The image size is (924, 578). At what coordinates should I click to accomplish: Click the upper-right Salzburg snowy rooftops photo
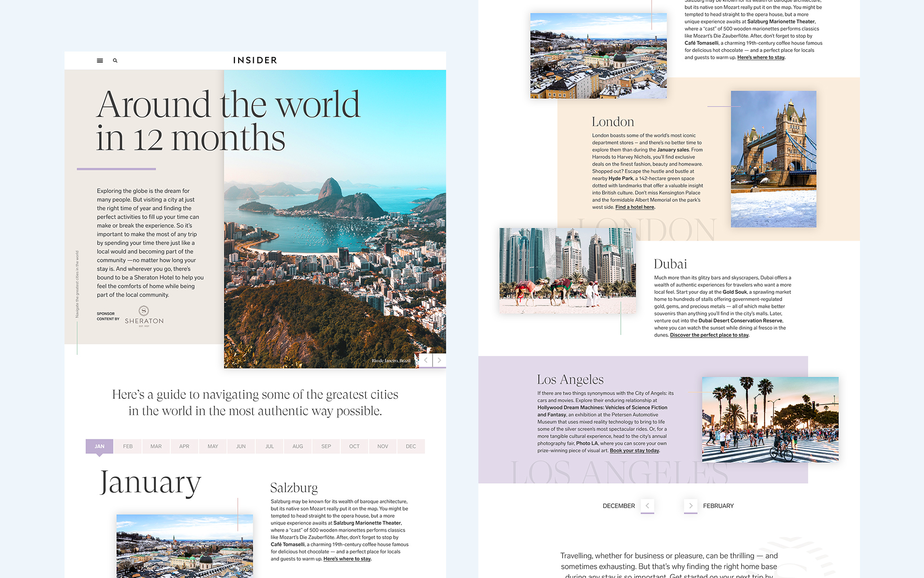(598, 56)
